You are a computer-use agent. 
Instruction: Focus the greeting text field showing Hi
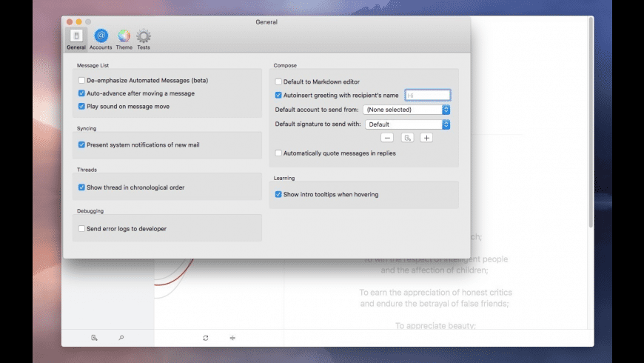[428, 96]
